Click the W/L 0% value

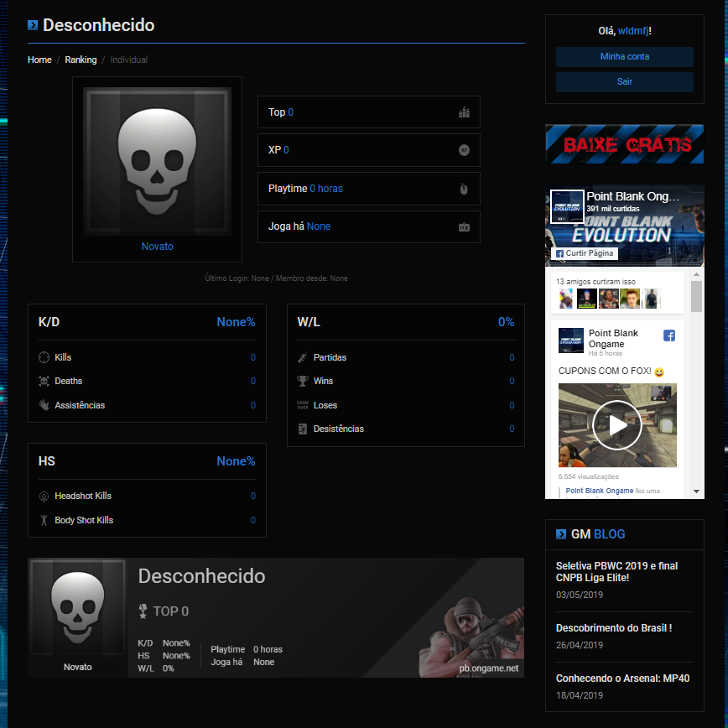click(506, 322)
